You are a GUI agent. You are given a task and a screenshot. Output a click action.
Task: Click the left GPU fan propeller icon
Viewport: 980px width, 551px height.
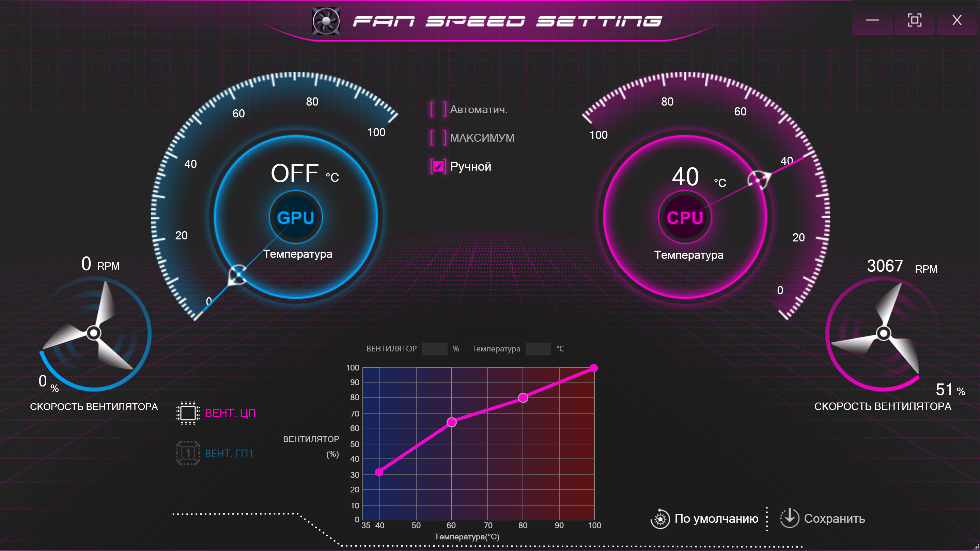[x=94, y=333]
